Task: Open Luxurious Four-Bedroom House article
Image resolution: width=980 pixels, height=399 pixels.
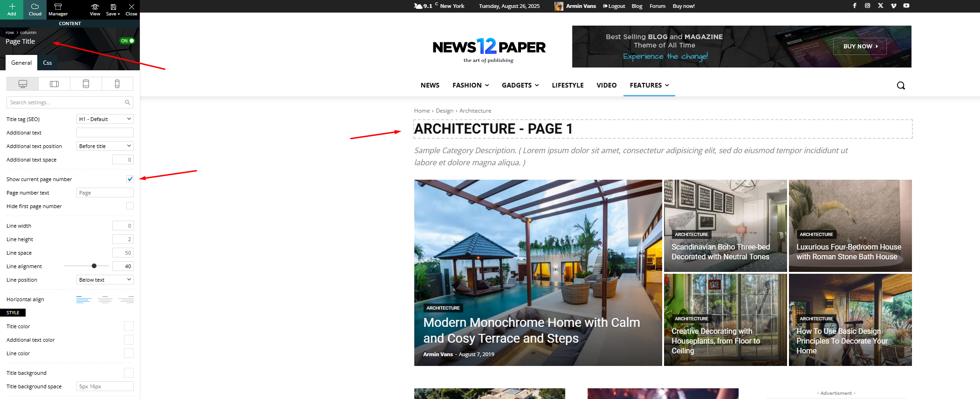Action: click(848, 252)
